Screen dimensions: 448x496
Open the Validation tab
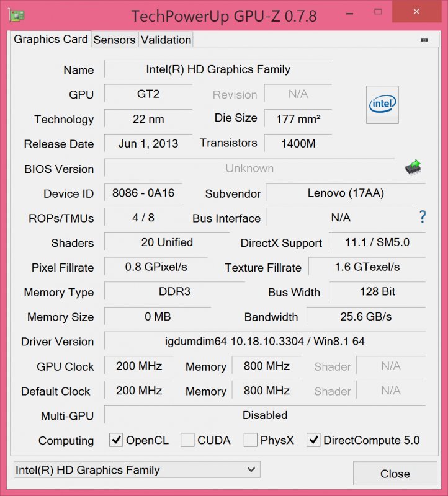165,40
